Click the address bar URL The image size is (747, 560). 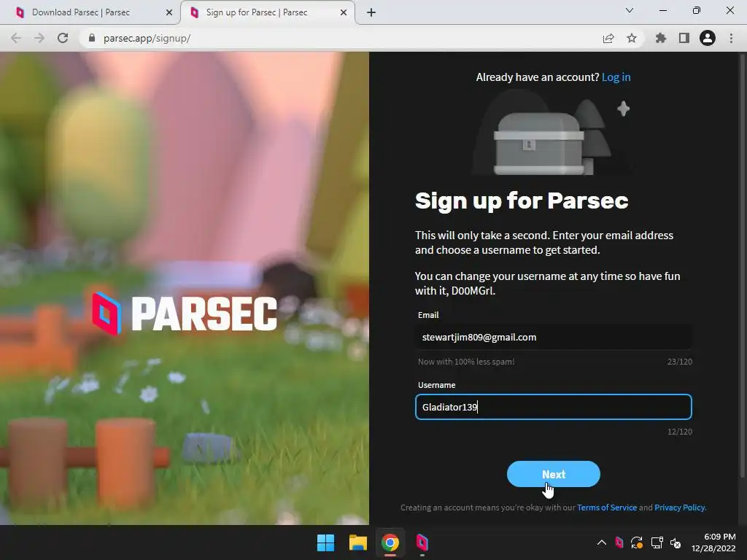click(x=147, y=38)
